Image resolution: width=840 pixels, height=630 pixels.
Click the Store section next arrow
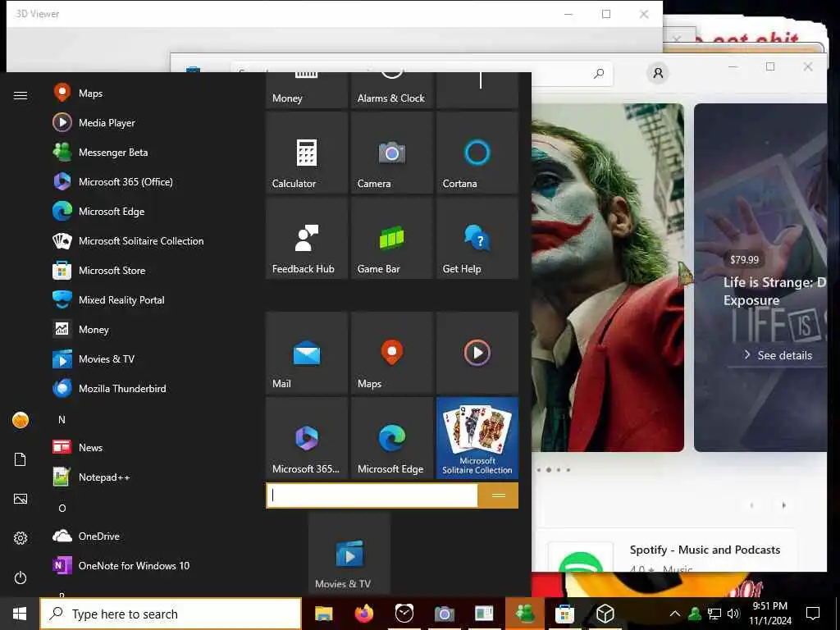[783, 505]
